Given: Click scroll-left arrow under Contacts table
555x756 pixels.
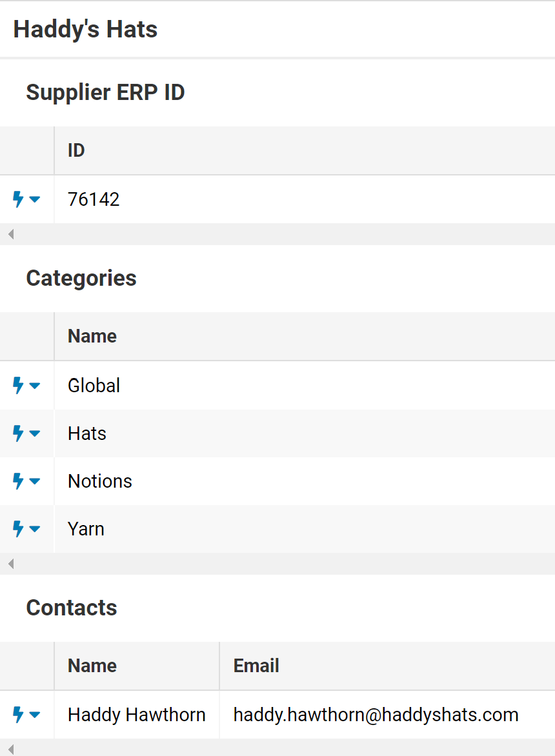Looking at the screenshot, I should [x=10, y=750].
